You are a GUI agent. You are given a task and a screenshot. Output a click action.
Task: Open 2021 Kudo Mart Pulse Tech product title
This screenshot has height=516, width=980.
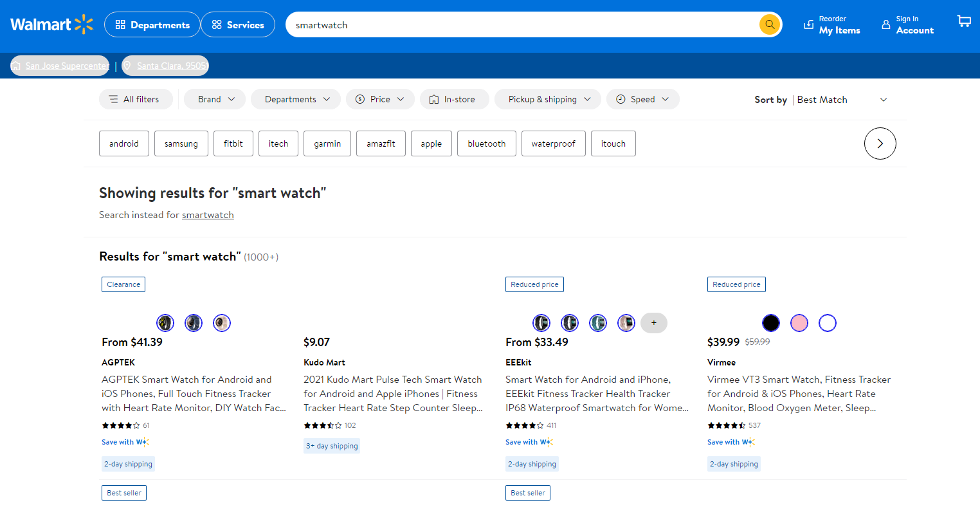click(394, 394)
